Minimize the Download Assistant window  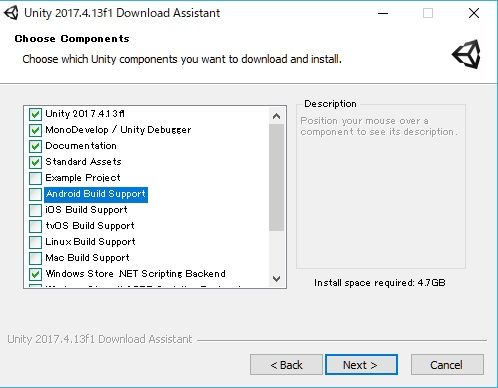click(383, 13)
